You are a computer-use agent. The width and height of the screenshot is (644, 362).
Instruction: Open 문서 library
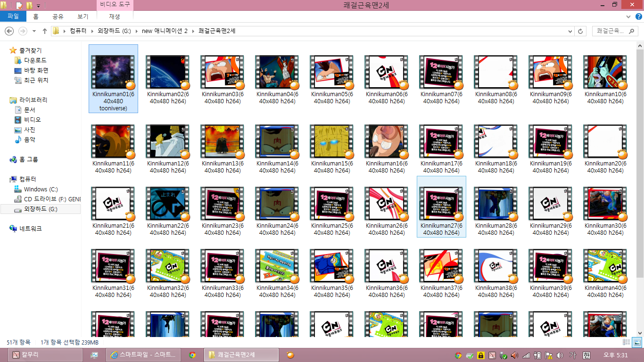[x=30, y=110]
